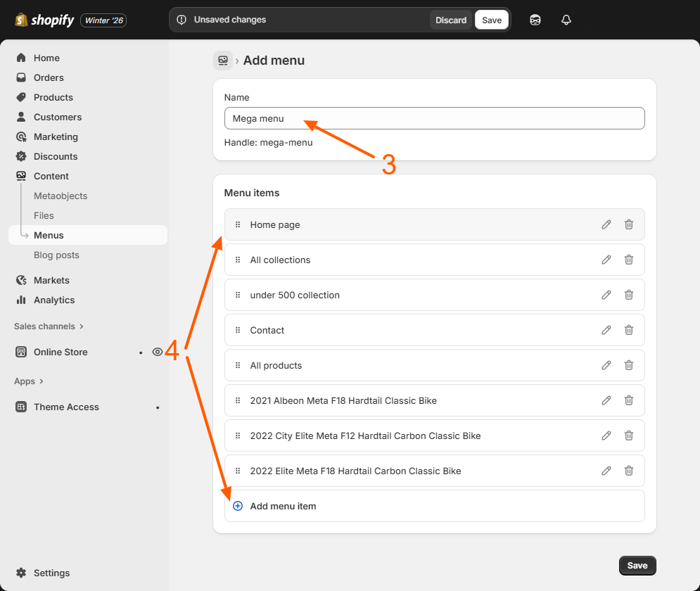
Task: Click the Winter '26 badge
Action: [103, 20]
